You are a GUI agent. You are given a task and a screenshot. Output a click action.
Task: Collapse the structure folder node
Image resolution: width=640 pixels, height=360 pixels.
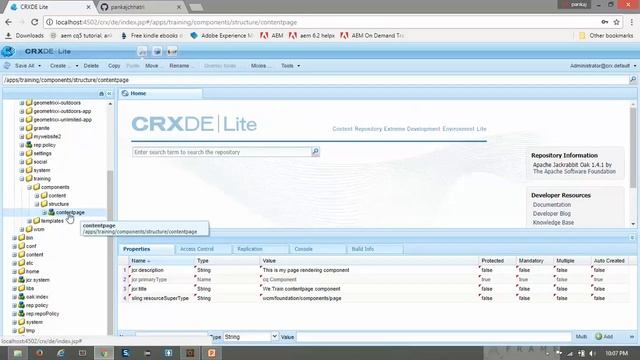coord(37,204)
